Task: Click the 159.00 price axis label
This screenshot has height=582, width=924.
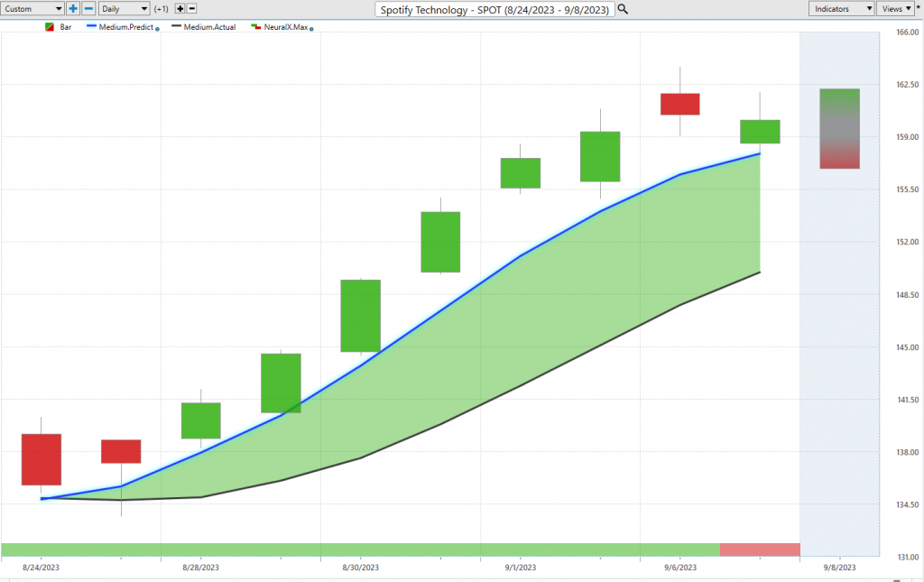Action: (x=908, y=137)
